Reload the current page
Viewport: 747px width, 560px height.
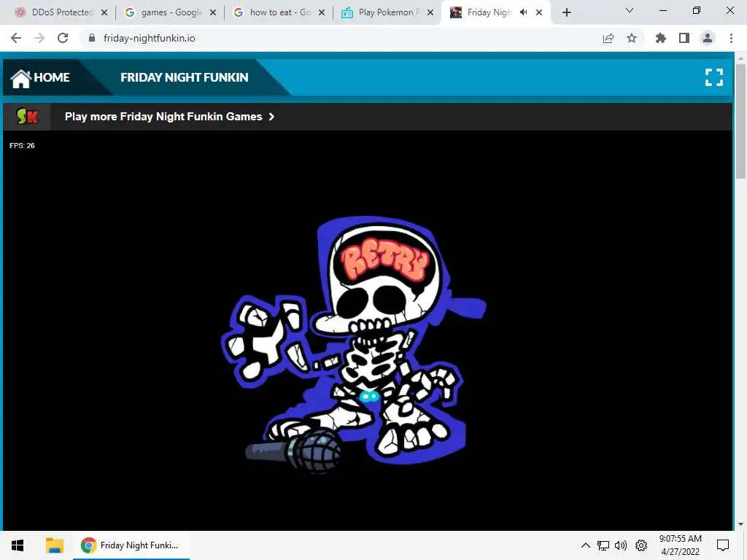63,38
